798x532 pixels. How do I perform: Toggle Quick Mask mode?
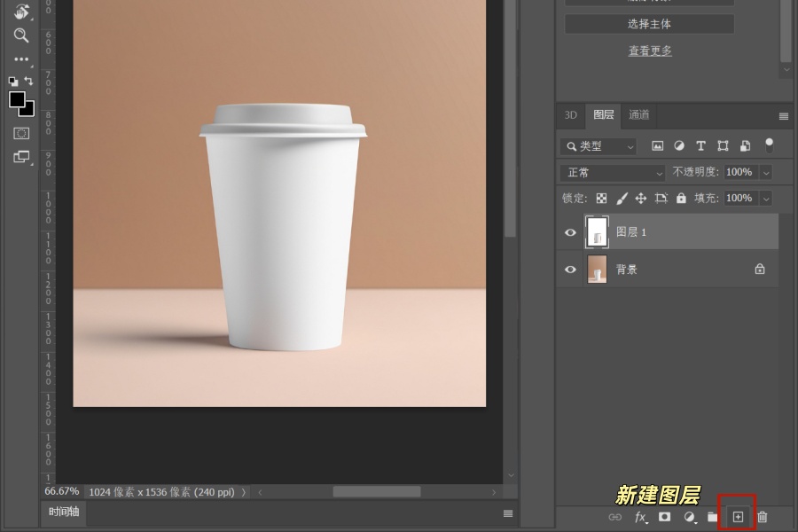click(21, 133)
